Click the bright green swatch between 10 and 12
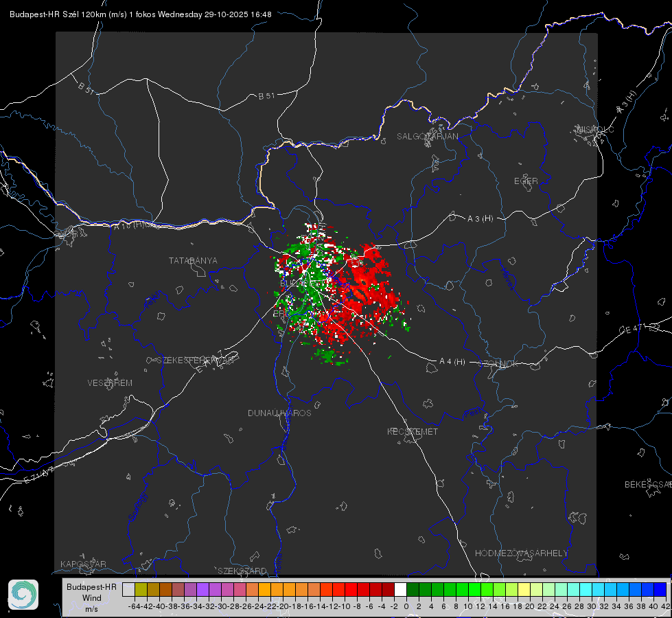This screenshot has width=672, height=618. [474, 589]
